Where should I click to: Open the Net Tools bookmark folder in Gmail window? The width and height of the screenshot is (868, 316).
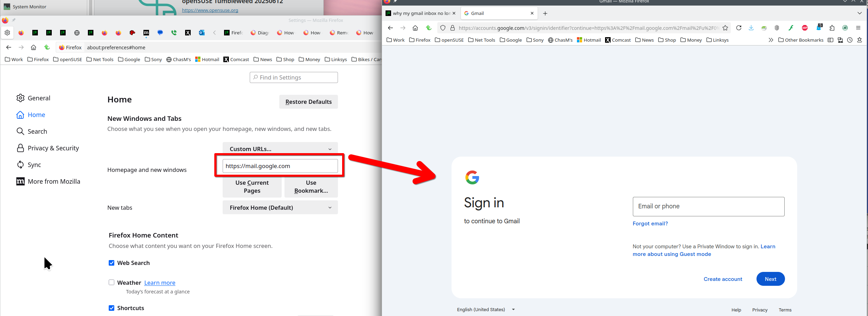point(481,40)
